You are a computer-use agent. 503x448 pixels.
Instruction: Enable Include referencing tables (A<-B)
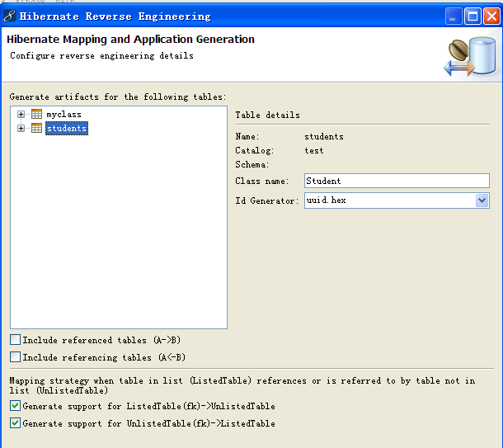tap(15, 357)
